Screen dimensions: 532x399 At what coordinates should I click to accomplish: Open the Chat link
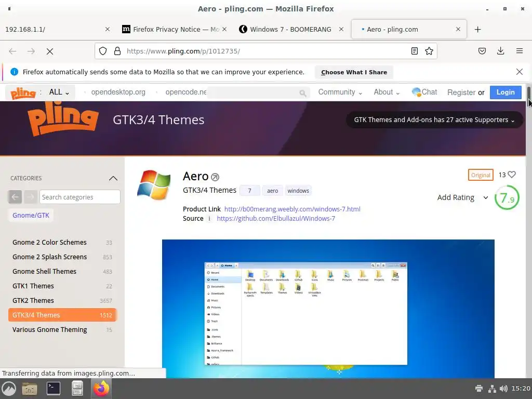(424, 92)
